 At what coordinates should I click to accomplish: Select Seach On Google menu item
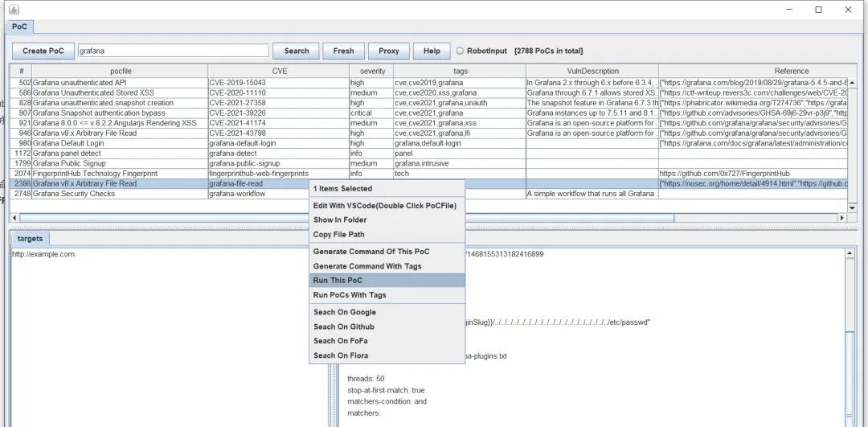pos(387,312)
